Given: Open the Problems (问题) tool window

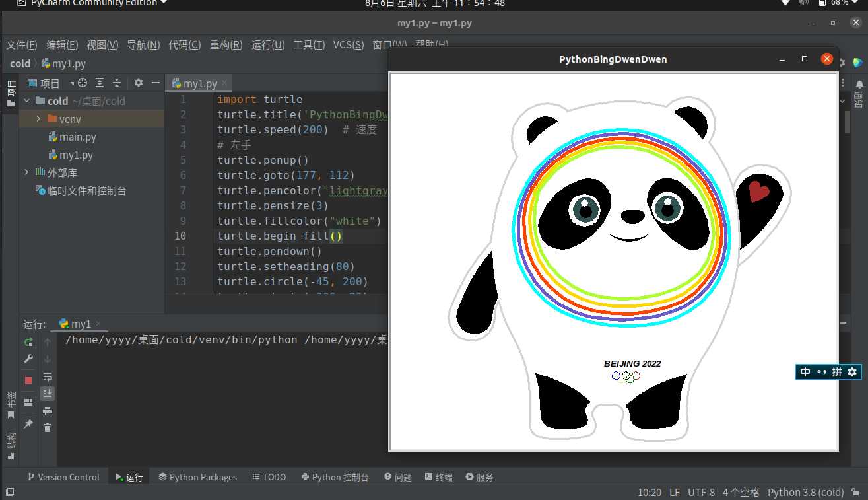Looking at the screenshot, I should click(397, 477).
